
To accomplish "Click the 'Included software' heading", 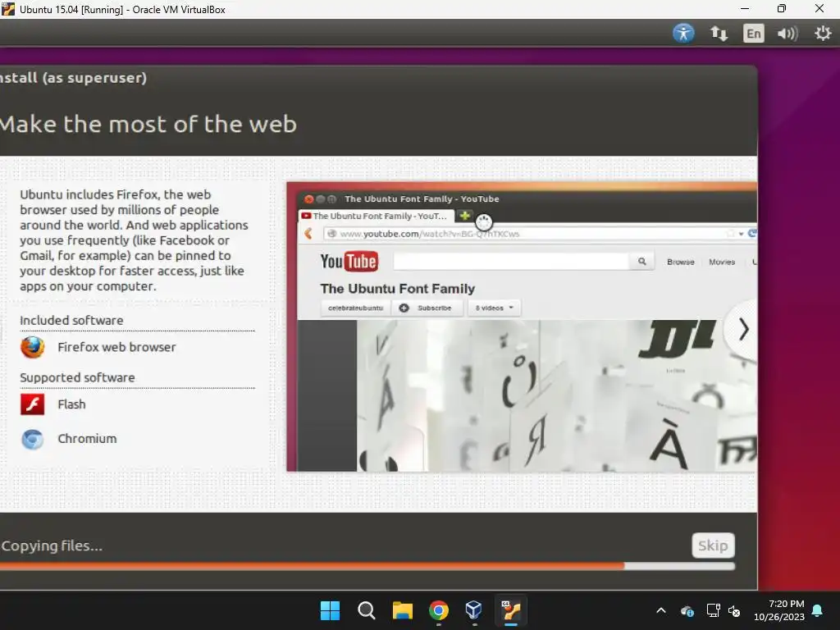I will 72,321.
